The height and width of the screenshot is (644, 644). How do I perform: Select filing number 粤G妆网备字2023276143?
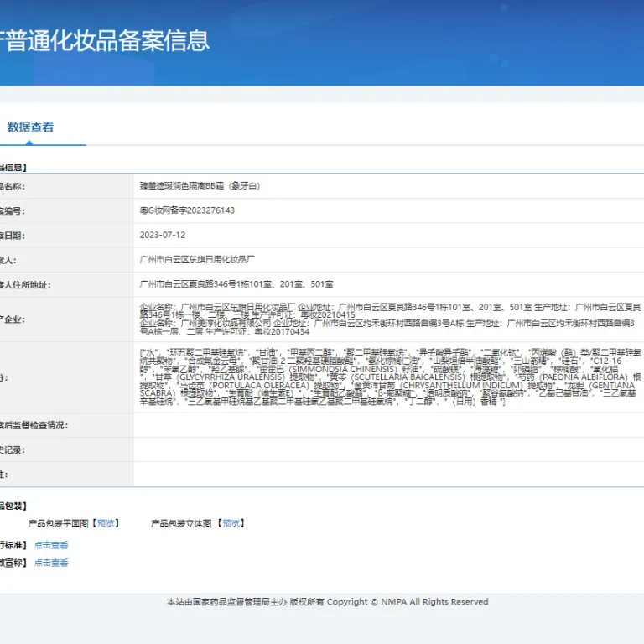[187, 210]
